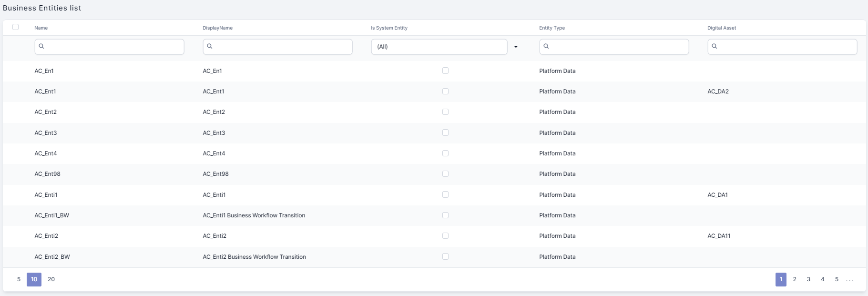The width and height of the screenshot is (868, 296).
Task: Set page size to 5 rows
Action: click(19, 279)
